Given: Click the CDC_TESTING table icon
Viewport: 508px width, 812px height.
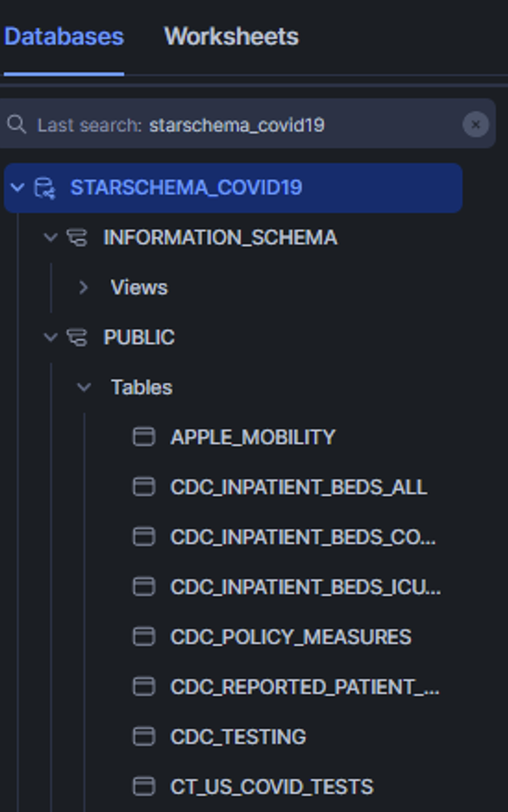Looking at the screenshot, I should pyautogui.click(x=143, y=736).
